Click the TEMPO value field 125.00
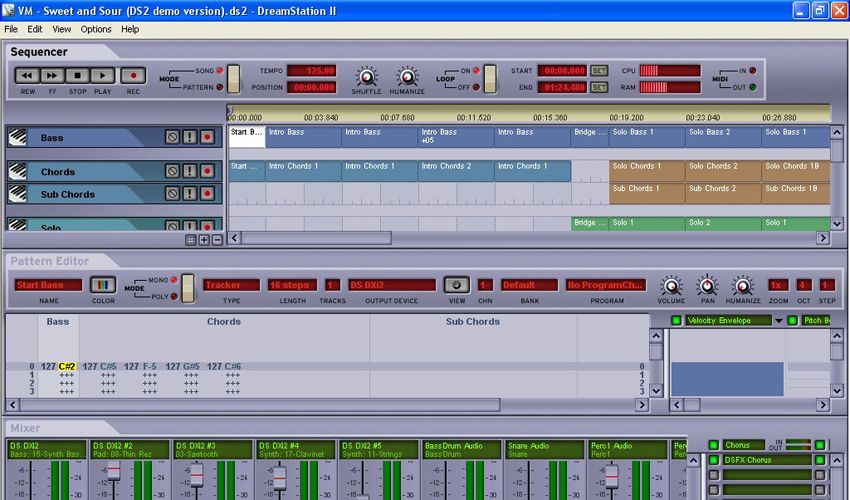850x500 pixels. coord(312,70)
